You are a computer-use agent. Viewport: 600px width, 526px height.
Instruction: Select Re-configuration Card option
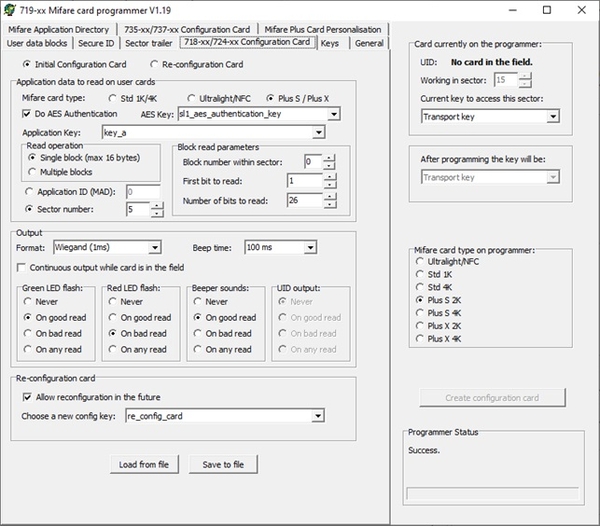[x=197, y=64]
